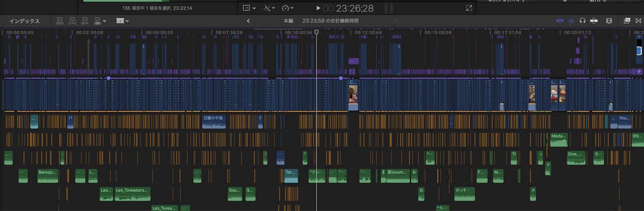
Task: Toggle solo headphones icon
Action: [583, 21]
